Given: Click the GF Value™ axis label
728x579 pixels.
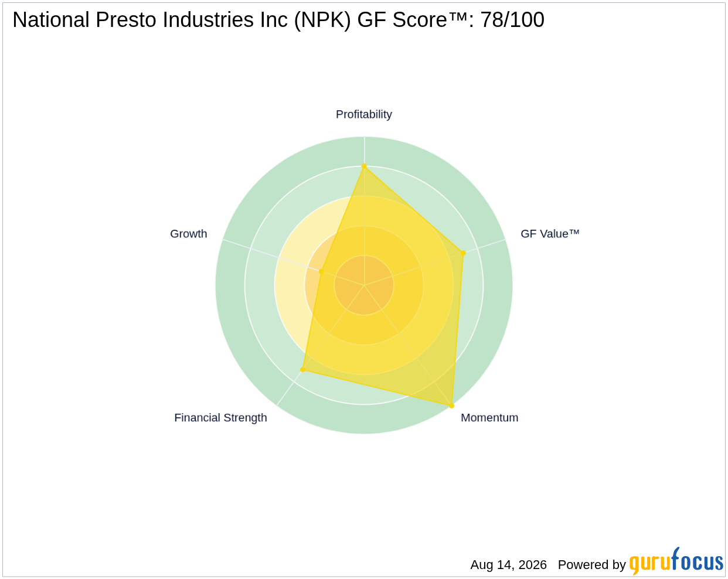Looking at the screenshot, I should (x=550, y=234).
